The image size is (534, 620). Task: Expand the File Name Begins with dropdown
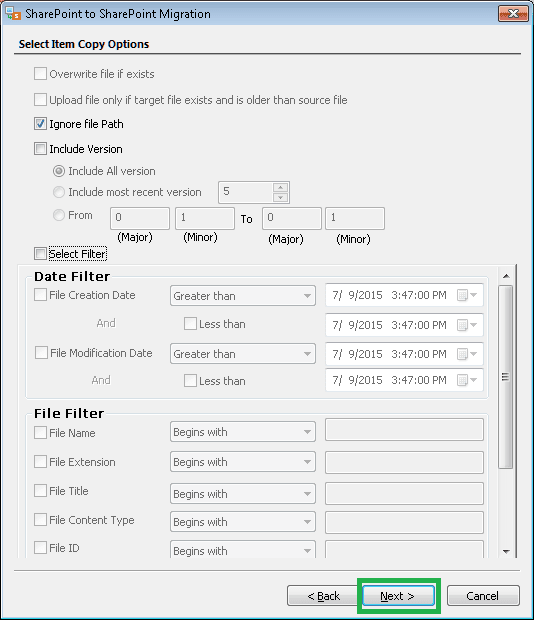(243, 432)
